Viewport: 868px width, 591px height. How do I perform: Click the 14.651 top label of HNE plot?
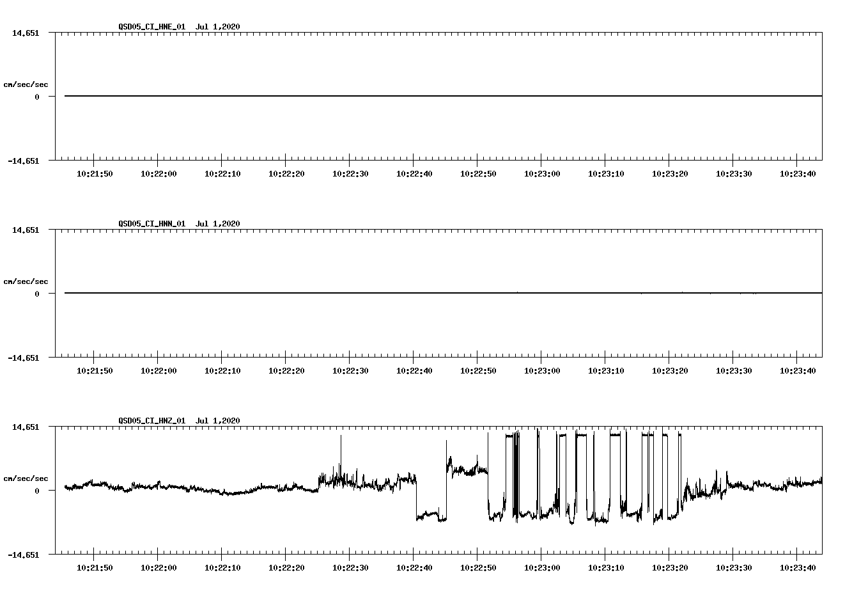point(26,33)
